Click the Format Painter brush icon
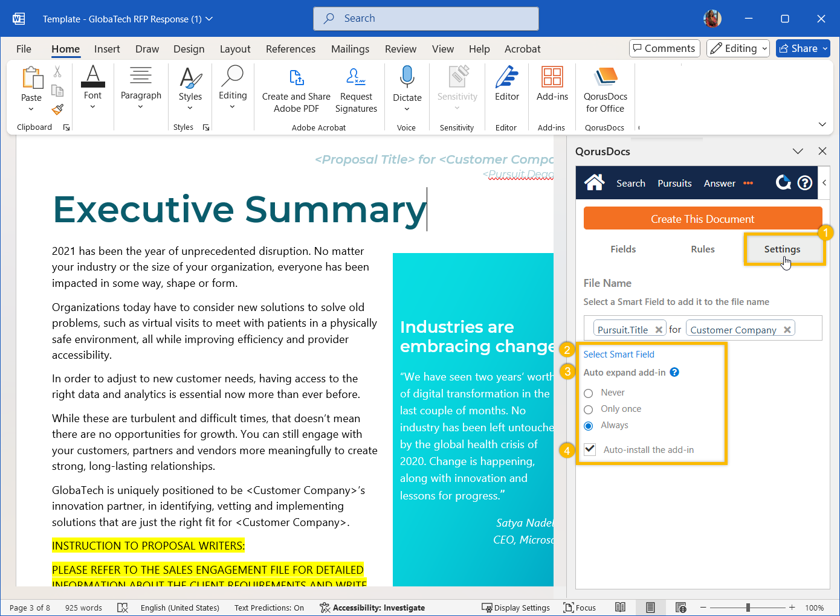840x616 pixels. pyautogui.click(x=57, y=109)
